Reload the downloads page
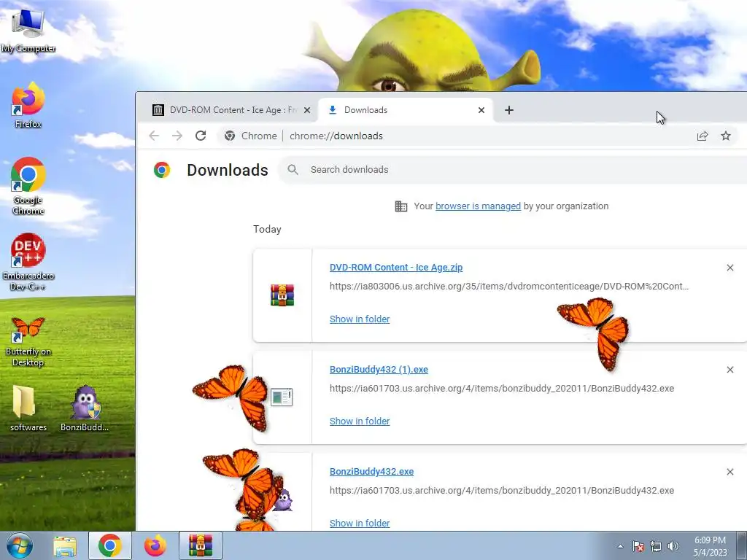Image resolution: width=747 pixels, height=560 pixels. click(x=201, y=136)
